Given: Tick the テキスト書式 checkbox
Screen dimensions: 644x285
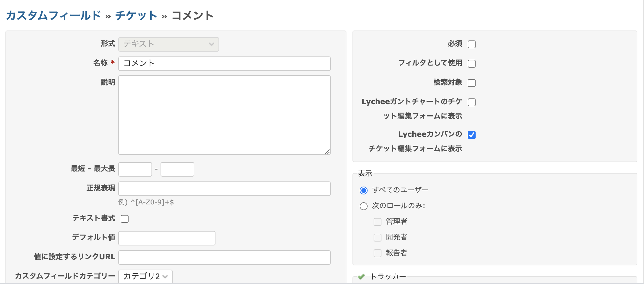Looking at the screenshot, I should (125, 219).
